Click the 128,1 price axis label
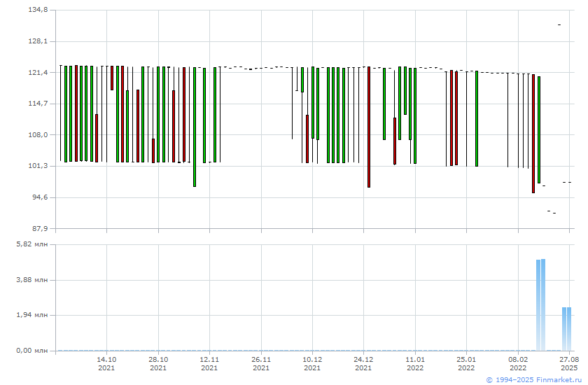588x385 pixels. point(38,41)
